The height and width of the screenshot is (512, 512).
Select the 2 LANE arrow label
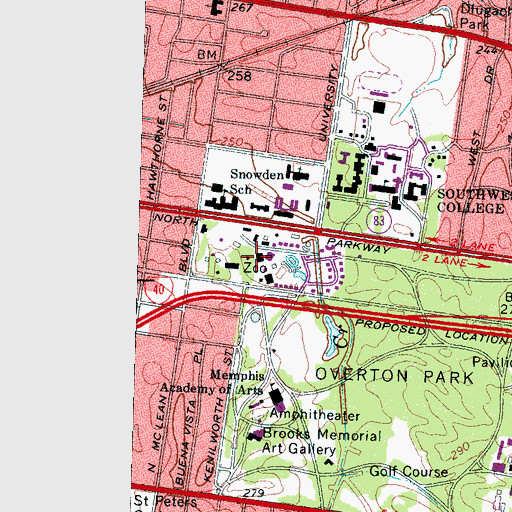(x=455, y=261)
